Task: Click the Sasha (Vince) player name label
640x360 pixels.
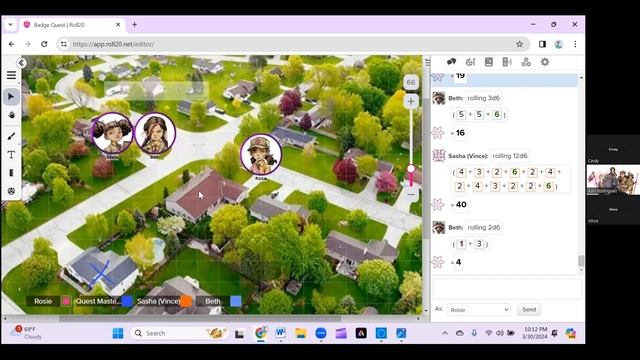Action: [x=158, y=301]
